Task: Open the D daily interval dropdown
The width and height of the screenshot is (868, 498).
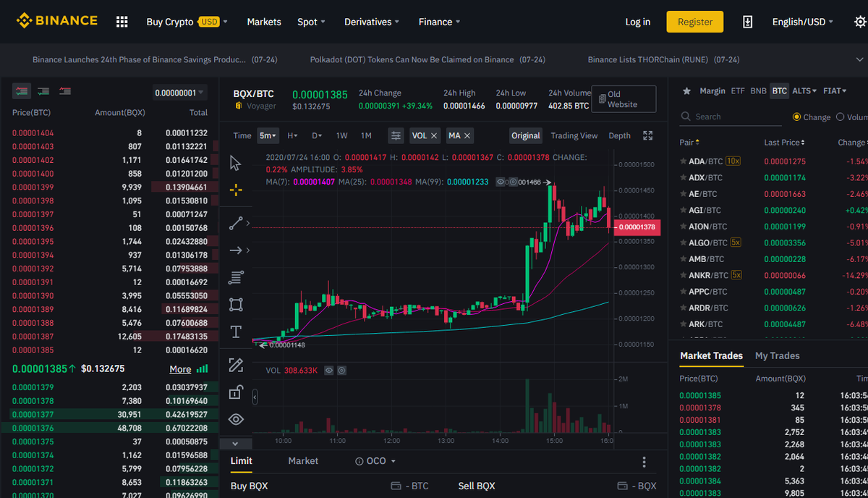Action: coord(317,135)
